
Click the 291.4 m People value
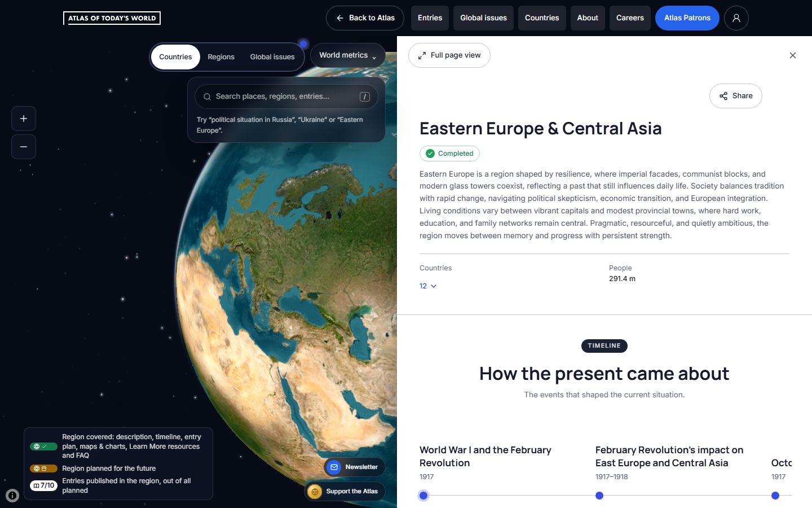point(622,279)
